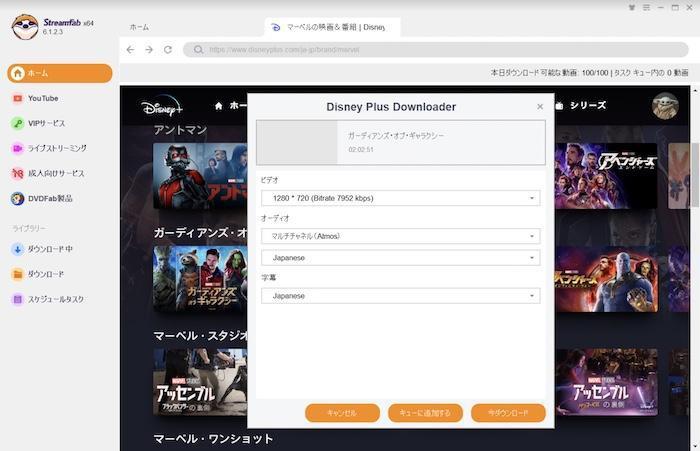Click the ダウンロード中 arrow icon
The width and height of the screenshot is (700, 451).
point(17,249)
